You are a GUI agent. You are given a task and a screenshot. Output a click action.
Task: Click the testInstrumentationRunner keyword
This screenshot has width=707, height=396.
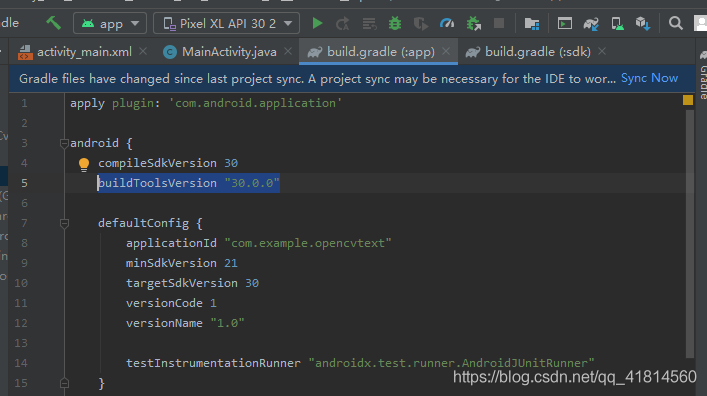tap(213, 363)
